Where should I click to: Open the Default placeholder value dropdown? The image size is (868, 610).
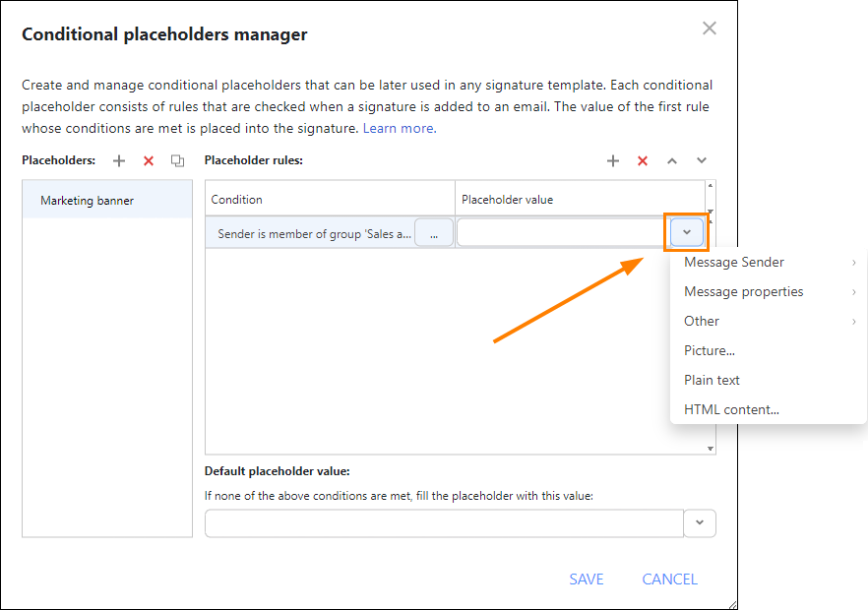click(700, 522)
